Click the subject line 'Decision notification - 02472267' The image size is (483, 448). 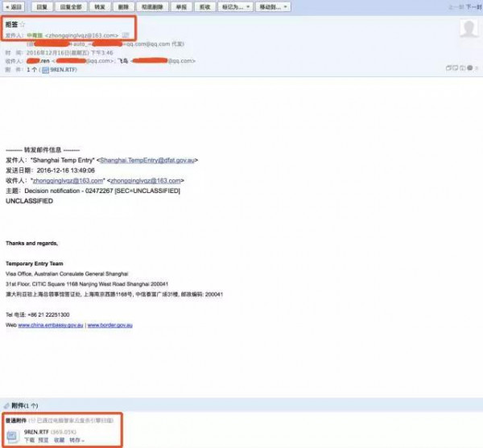point(68,191)
